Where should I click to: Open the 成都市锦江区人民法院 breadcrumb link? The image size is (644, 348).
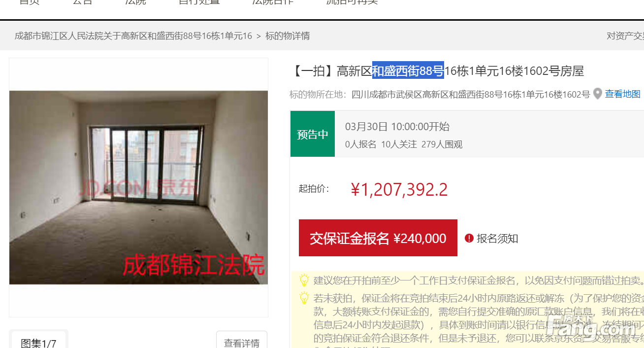point(133,36)
